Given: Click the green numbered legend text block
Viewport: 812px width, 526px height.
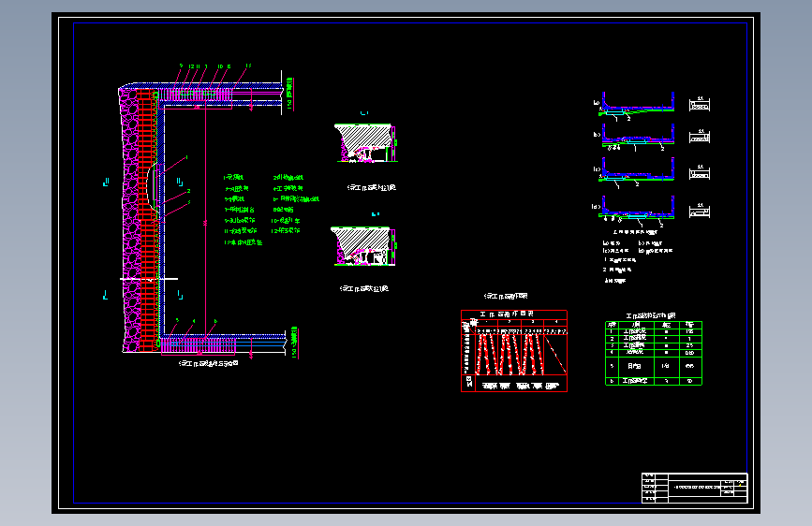Looking at the screenshot, I should click(x=272, y=210).
